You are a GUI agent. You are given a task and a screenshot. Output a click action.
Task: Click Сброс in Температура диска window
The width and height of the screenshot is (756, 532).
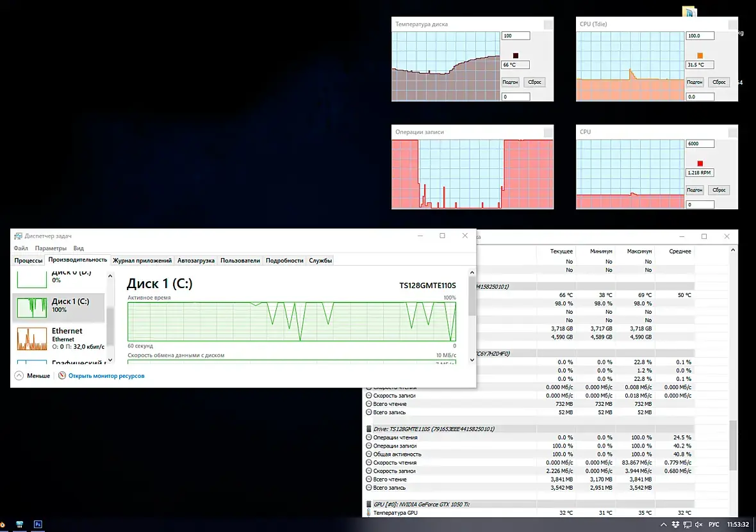point(535,82)
